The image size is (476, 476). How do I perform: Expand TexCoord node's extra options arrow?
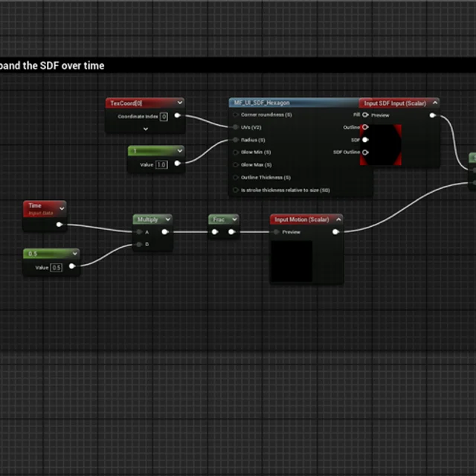point(146,129)
